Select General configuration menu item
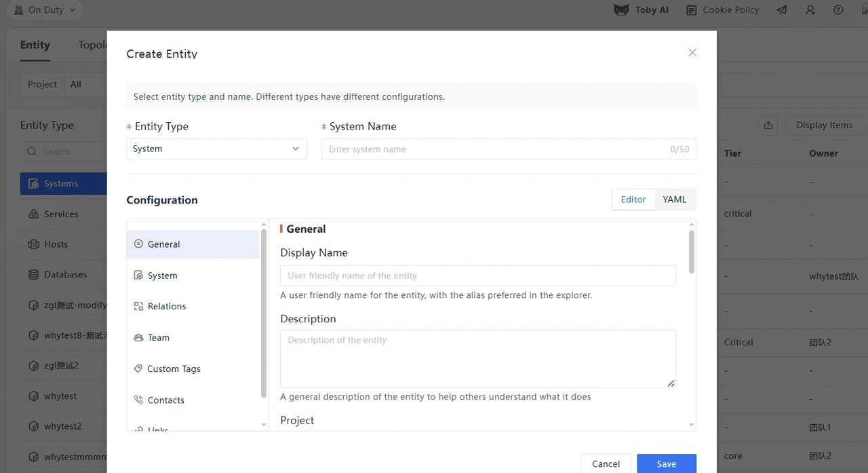The width and height of the screenshot is (868, 473). (164, 244)
